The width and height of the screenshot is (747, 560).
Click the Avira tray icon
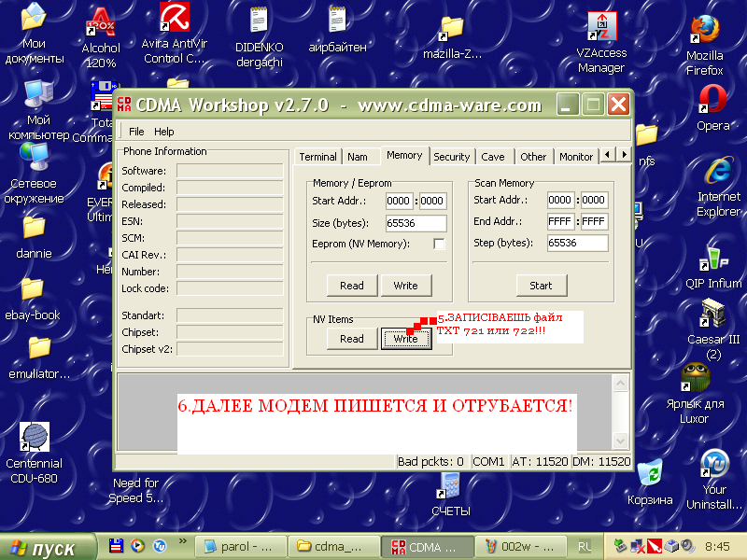(x=654, y=546)
